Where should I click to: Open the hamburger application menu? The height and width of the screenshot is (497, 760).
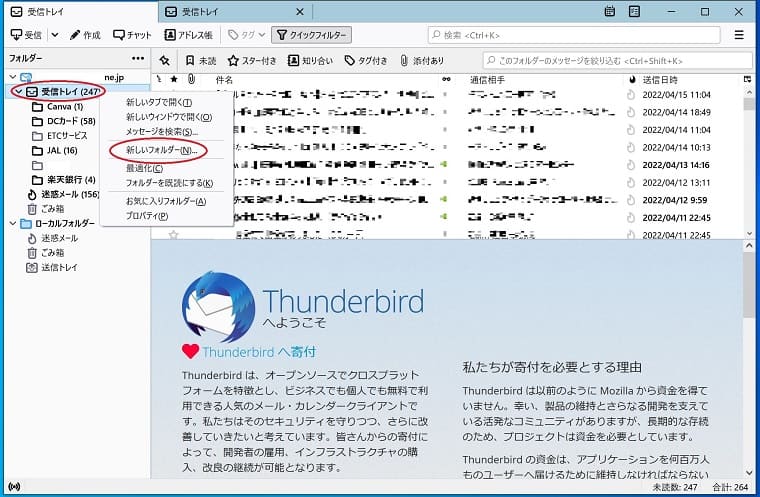[739, 35]
